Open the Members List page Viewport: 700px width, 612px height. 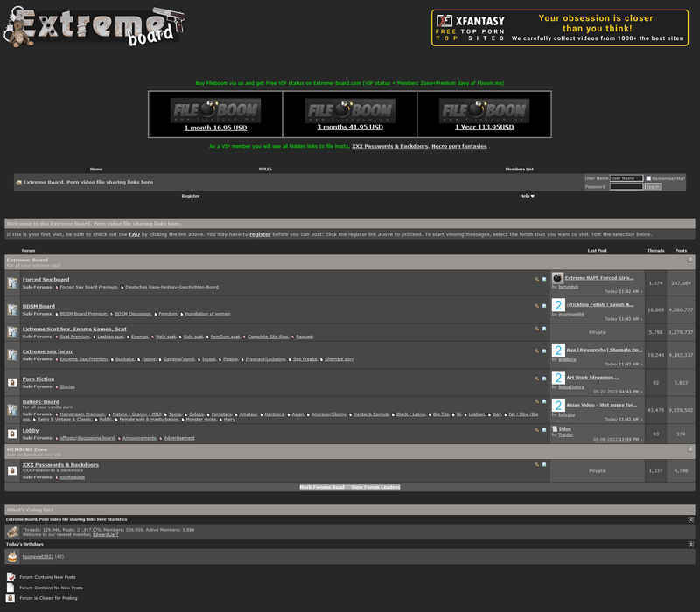coord(519,170)
